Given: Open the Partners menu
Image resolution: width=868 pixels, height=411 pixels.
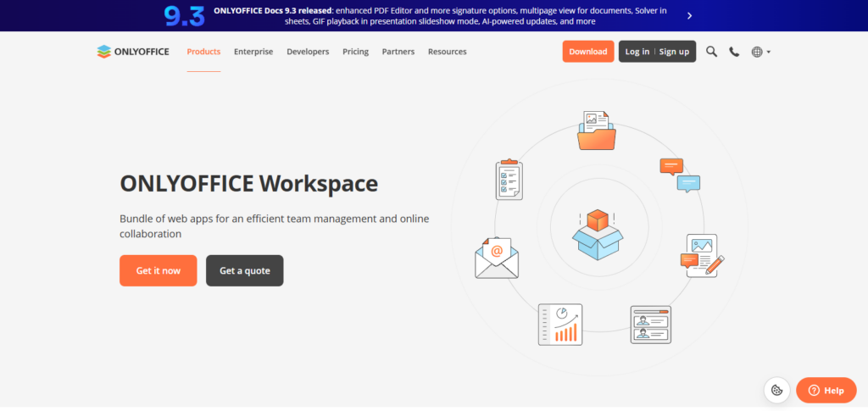Looking at the screenshot, I should click(398, 52).
